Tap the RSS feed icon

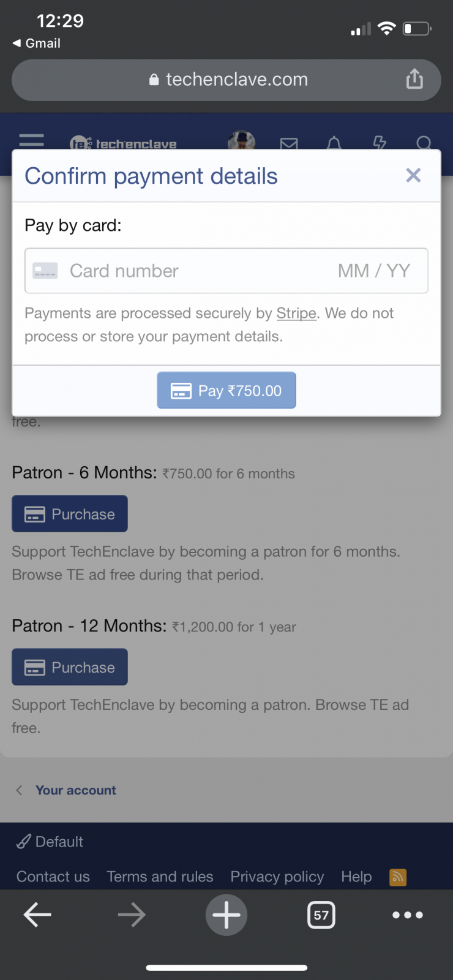tap(398, 877)
